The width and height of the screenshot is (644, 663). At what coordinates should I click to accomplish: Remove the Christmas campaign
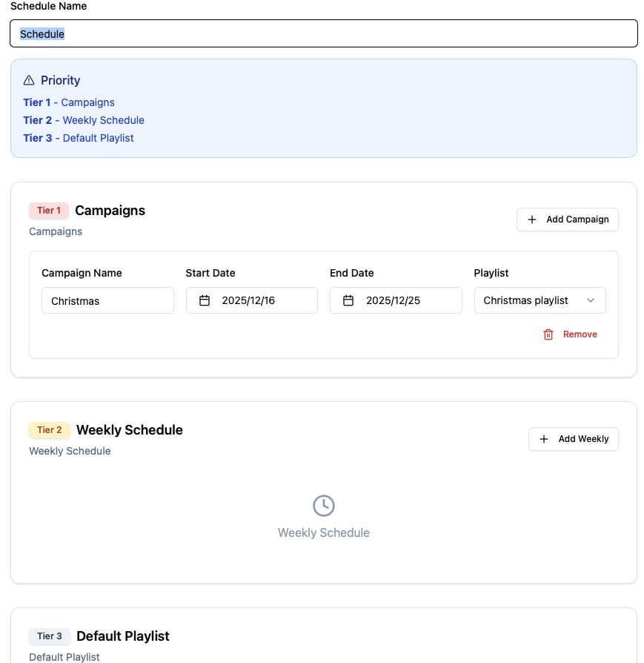pos(570,334)
